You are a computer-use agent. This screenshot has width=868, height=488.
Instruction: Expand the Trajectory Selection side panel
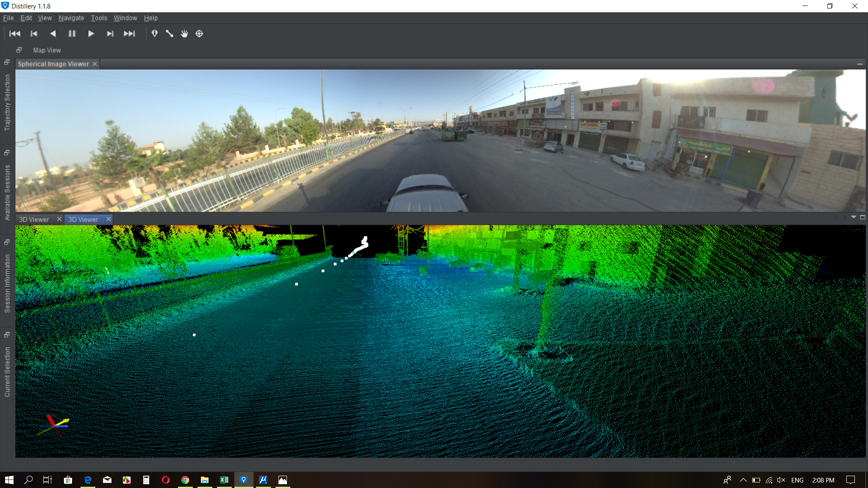click(x=7, y=103)
